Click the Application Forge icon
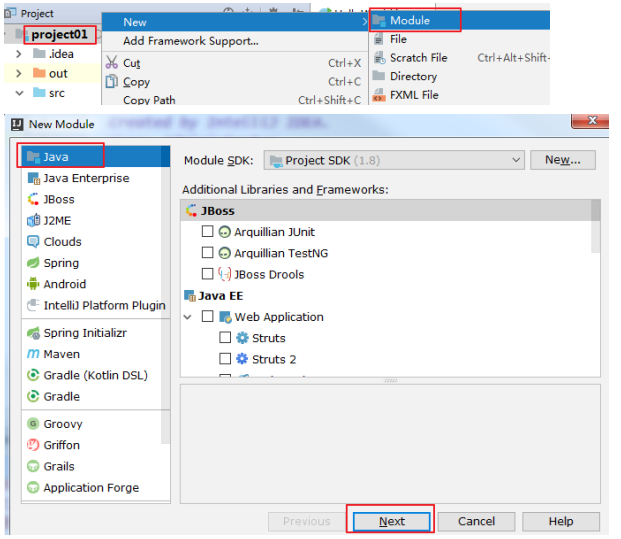The image size is (621, 539). (33, 488)
